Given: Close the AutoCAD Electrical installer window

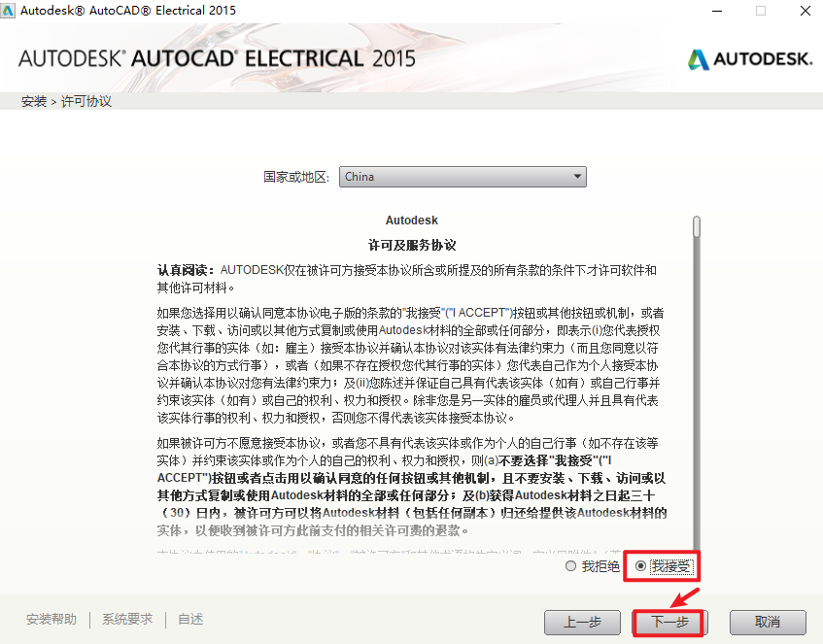Looking at the screenshot, I should tap(806, 11).
